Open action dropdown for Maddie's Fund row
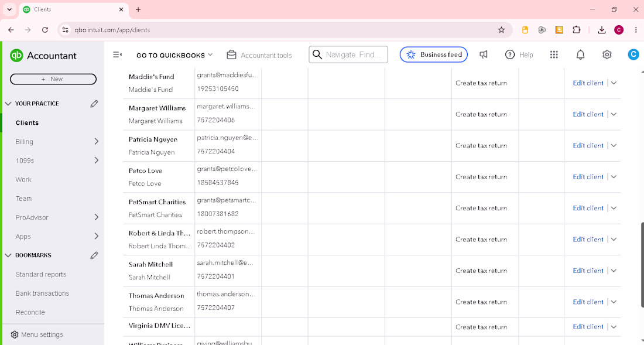The image size is (644, 345). coord(614,83)
